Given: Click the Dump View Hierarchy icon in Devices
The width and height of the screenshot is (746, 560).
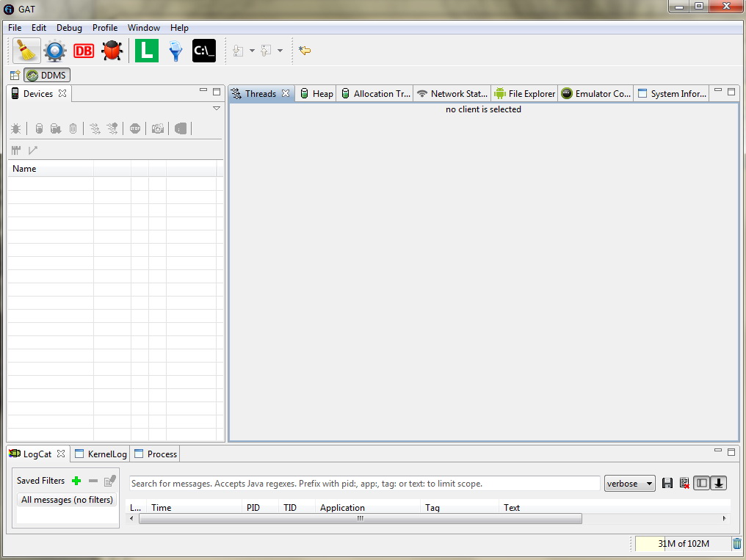Looking at the screenshot, I should (181, 128).
